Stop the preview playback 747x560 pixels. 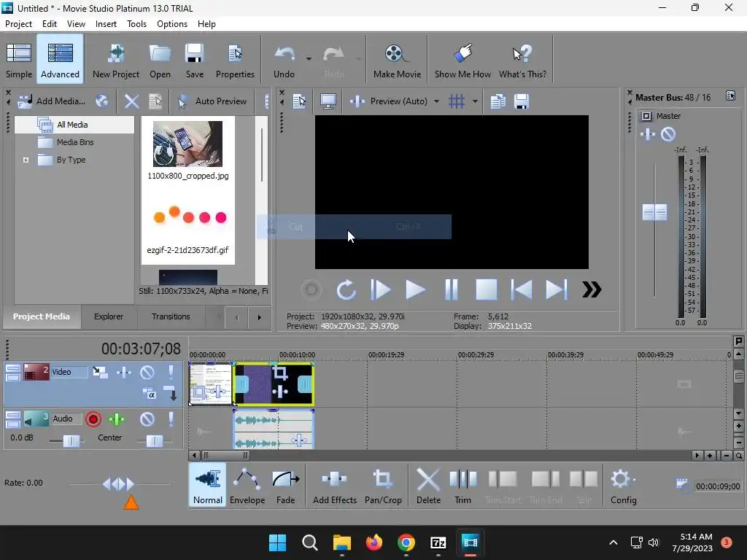[x=486, y=289]
